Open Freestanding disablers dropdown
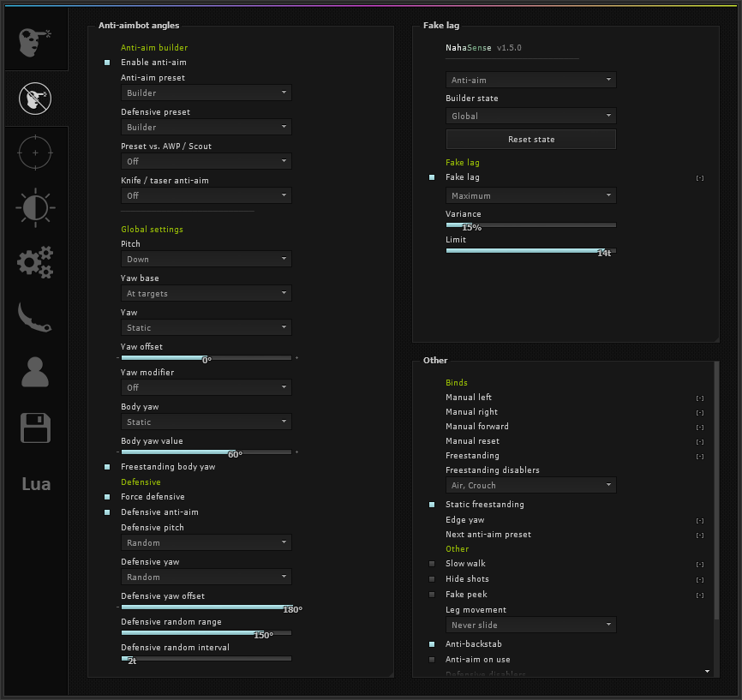742x700 pixels. pyautogui.click(x=531, y=485)
